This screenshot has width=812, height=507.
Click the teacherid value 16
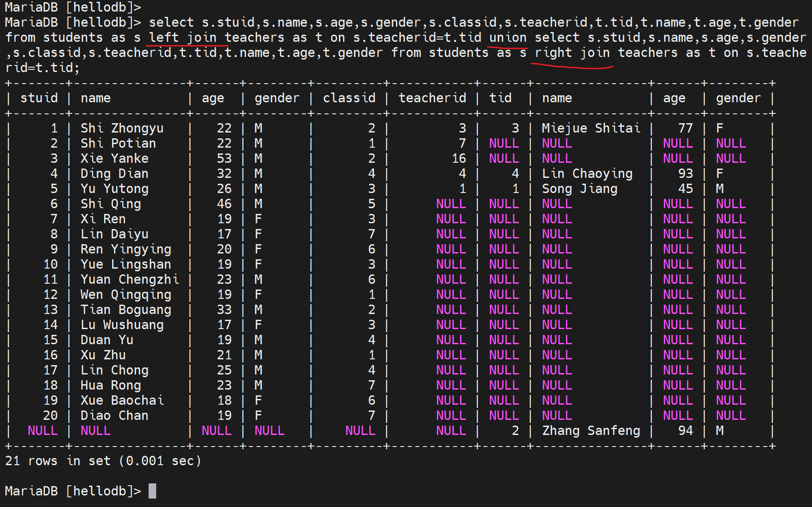pos(459,158)
